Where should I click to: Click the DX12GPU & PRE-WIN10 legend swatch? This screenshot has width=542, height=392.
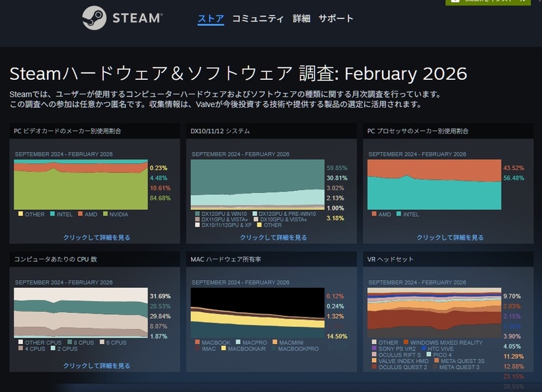pyautogui.click(x=255, y=214)
